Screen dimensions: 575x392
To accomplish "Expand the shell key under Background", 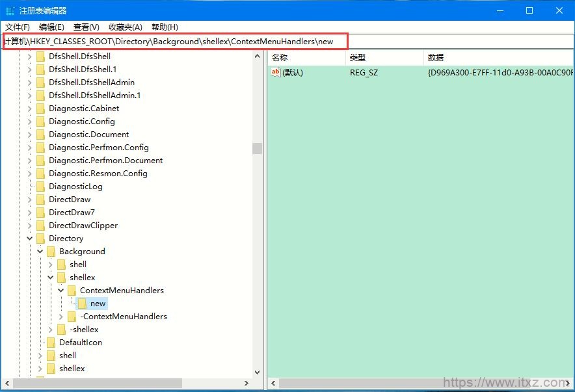I will point(51,265).
